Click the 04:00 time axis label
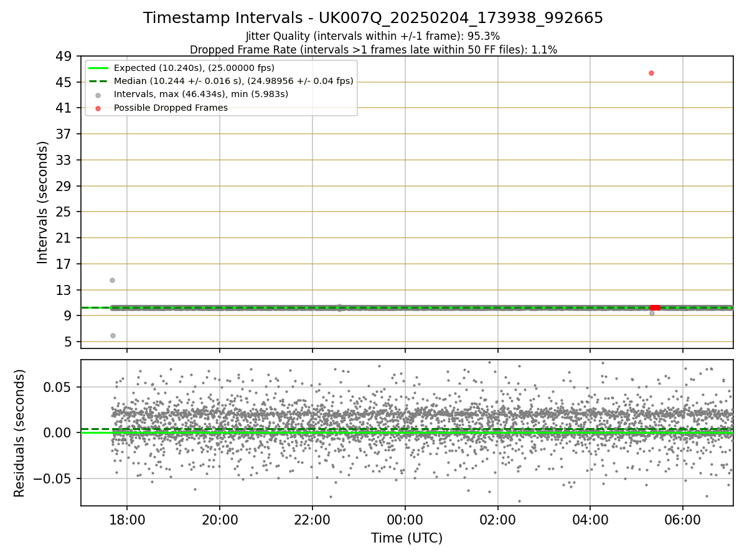 [x=590, y=520]
